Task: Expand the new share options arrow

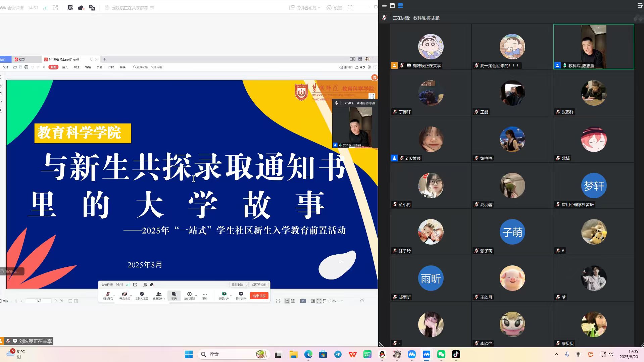Action: click(x=231, y=296)
